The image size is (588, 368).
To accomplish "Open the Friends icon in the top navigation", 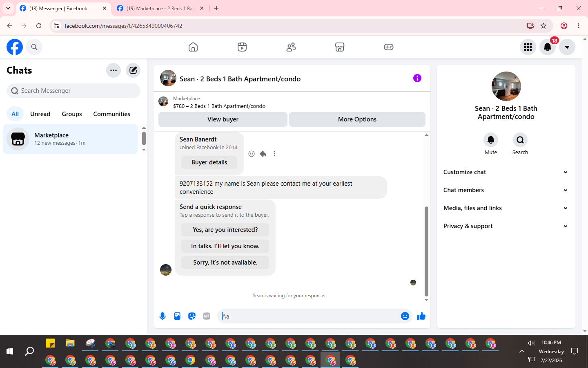I will pos(291,47).
